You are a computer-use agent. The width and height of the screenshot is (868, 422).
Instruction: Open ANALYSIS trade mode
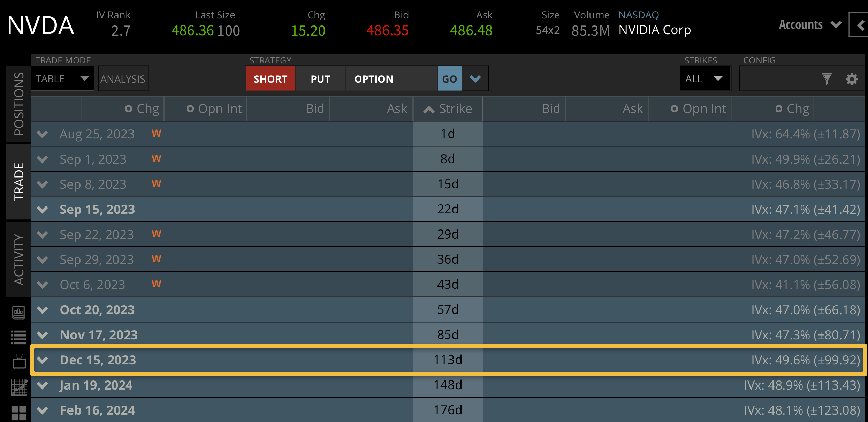point(123,79)
